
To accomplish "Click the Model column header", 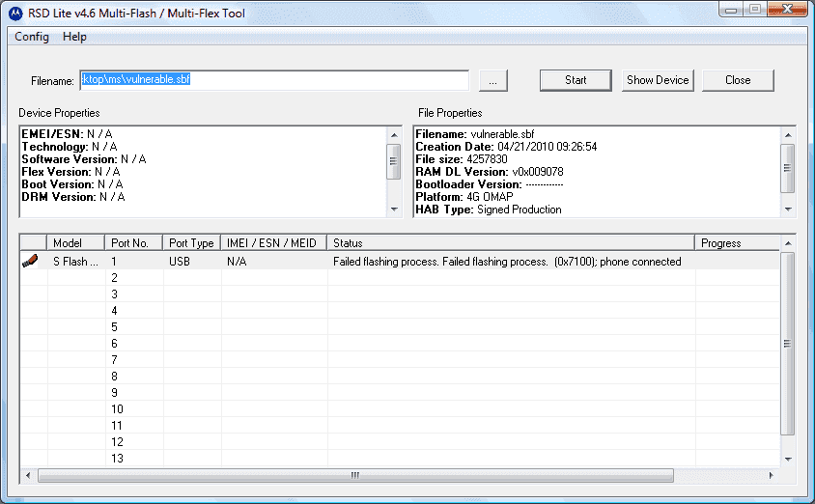I will tap(76, 242).
